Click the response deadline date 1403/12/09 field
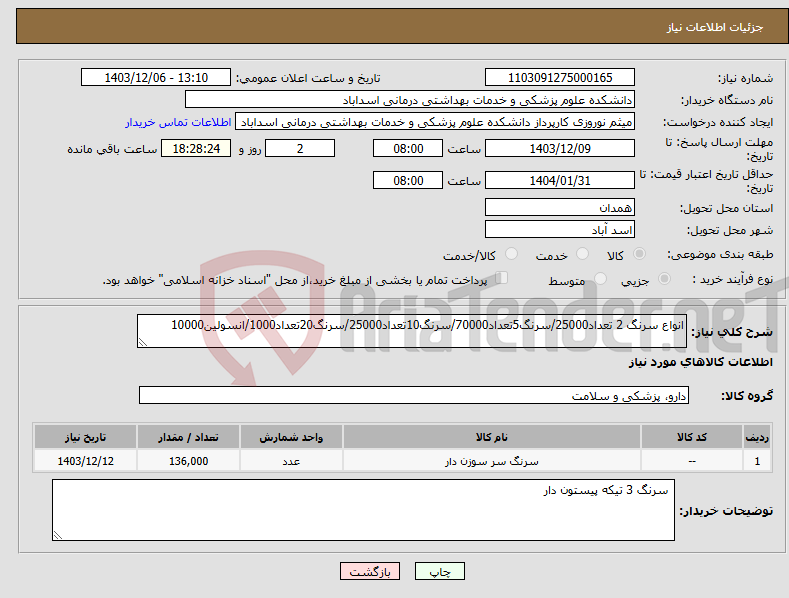Viewport: 789px width, 598px height. pyautogui.click(x=560, y=148)
